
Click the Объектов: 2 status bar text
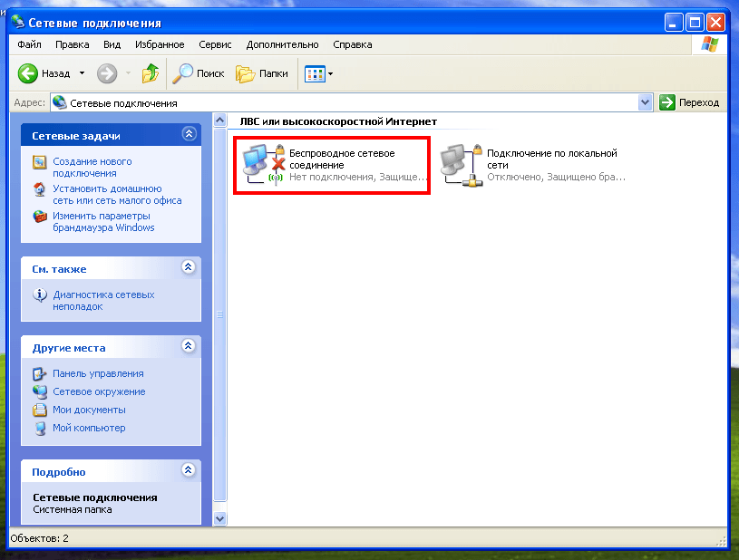point(40,538)
